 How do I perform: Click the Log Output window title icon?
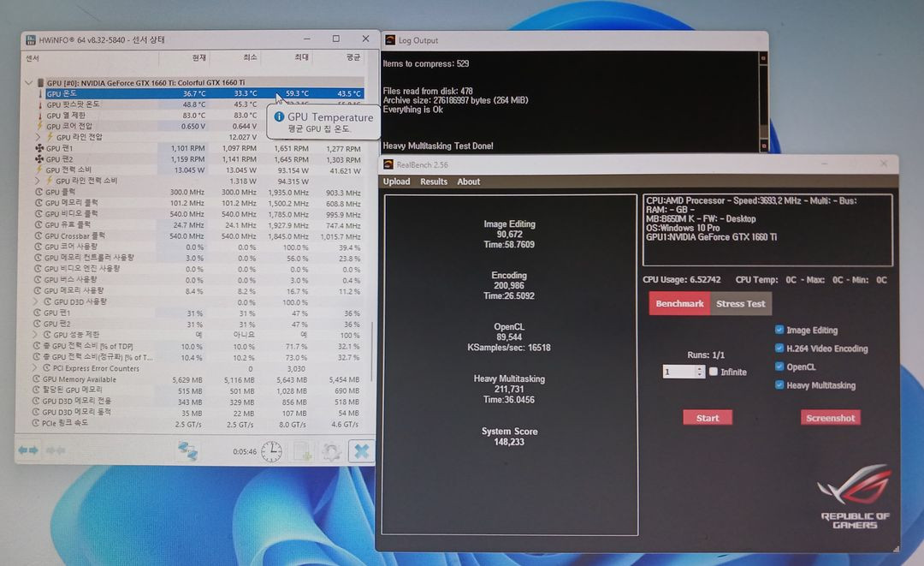390,40
